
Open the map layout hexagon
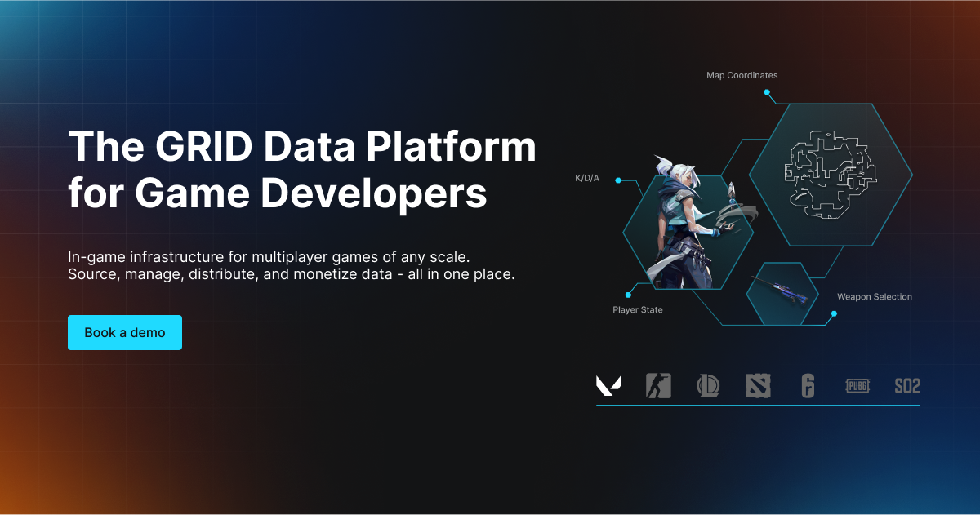tap(831, 175)
